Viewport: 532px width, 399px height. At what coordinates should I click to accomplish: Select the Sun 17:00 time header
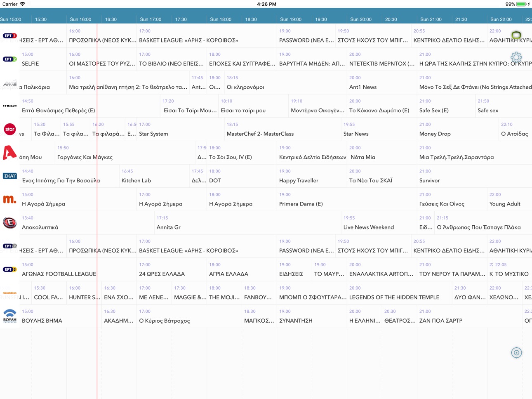point(151,19)
